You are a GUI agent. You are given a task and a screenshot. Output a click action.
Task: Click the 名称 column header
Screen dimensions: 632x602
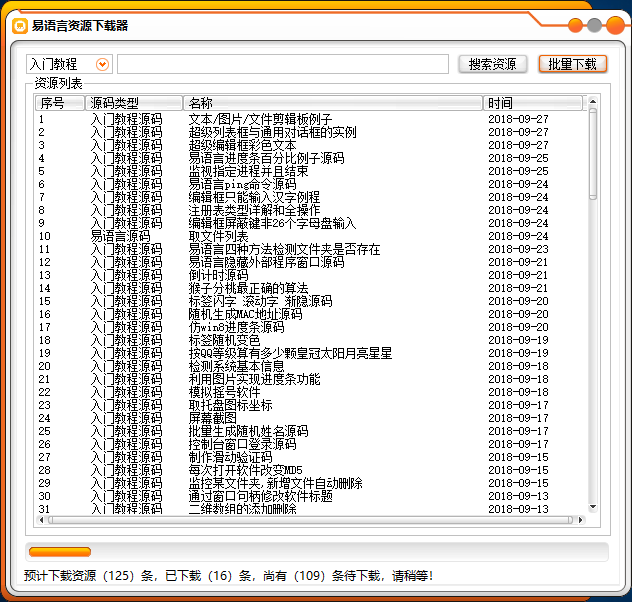(333, 103)
